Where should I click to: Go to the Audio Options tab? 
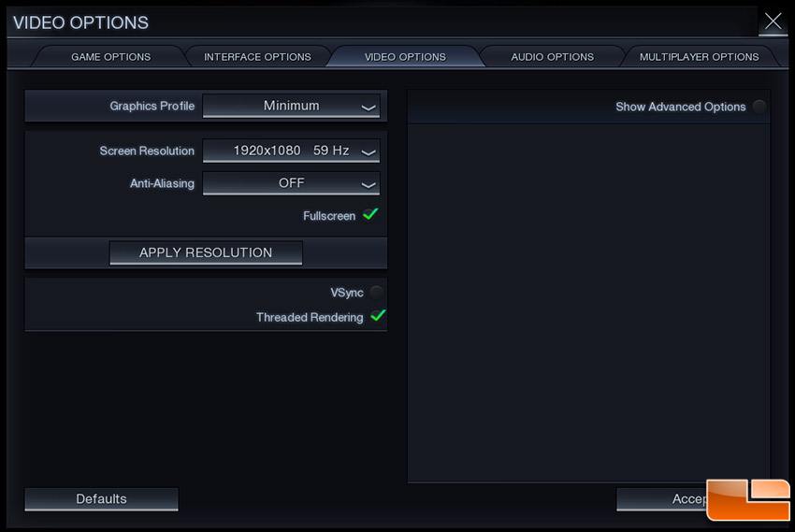tap(552, 57)
